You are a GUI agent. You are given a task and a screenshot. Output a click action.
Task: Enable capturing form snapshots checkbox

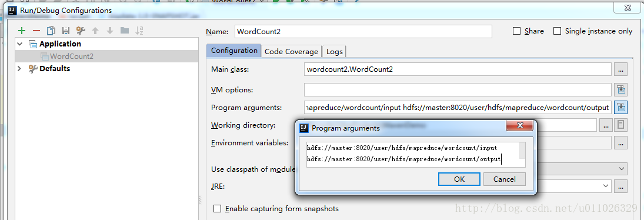click(x=217, y=209)
